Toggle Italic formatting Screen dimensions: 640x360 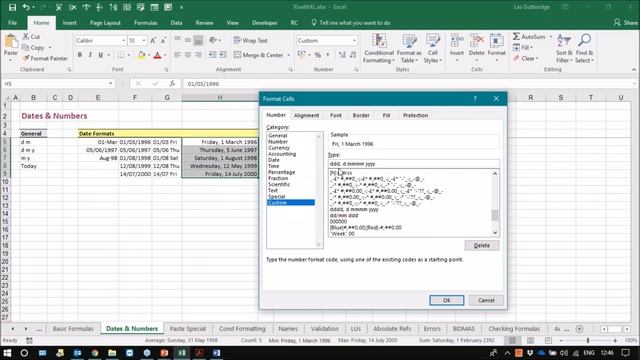click(90, 55)
